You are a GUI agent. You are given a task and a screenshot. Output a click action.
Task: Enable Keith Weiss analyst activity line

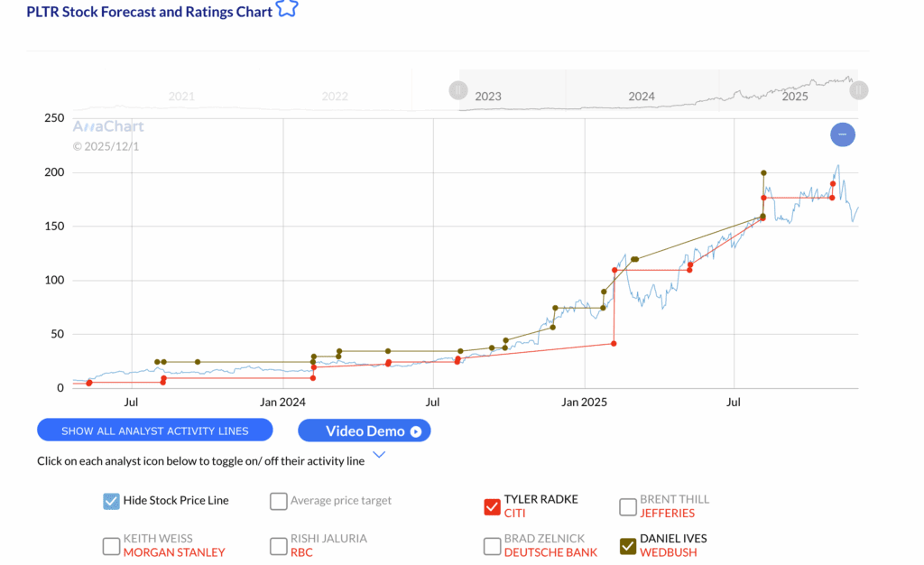point(111,545)
